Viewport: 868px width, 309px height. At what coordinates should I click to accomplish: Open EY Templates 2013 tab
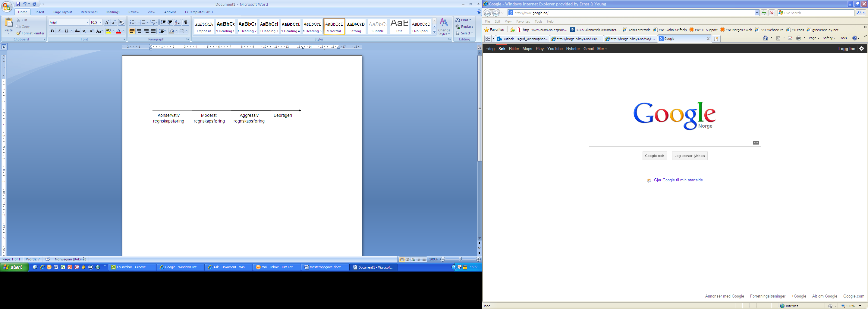click(x=199, y=12)
